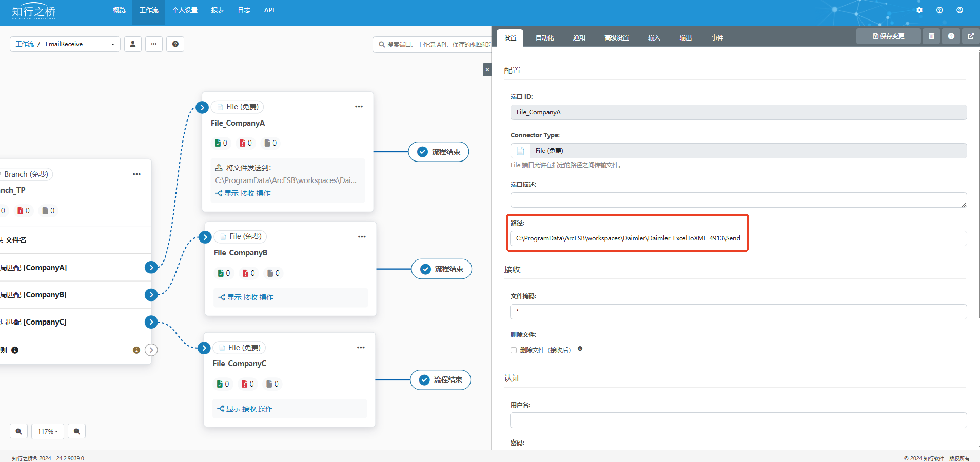Image resolution: width=980 pixels, height=462 pixels.
Task: Open connector in new window icon
Action: click(x=971, y=36)
